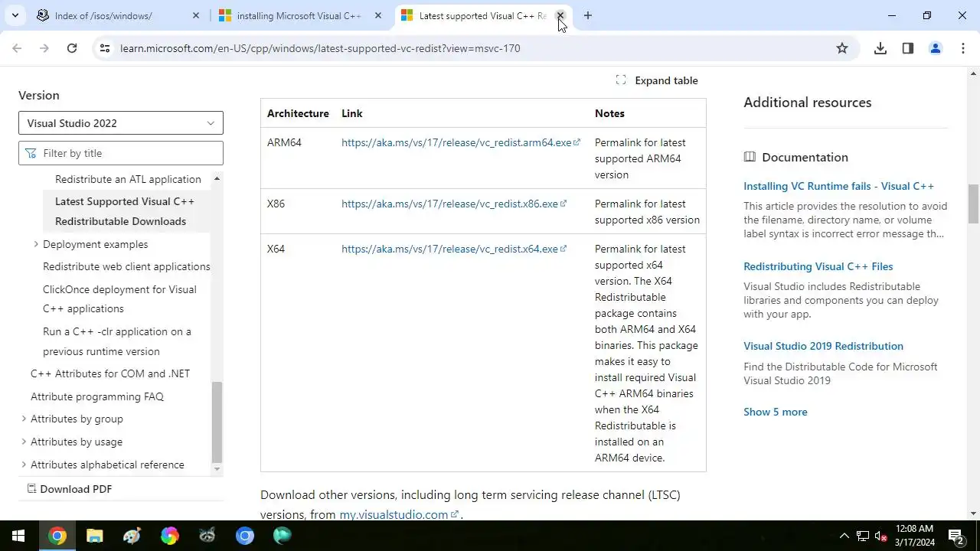Toggle the browser side panel
Viewport: 980px width, 551px height.
tap(908, 48)
